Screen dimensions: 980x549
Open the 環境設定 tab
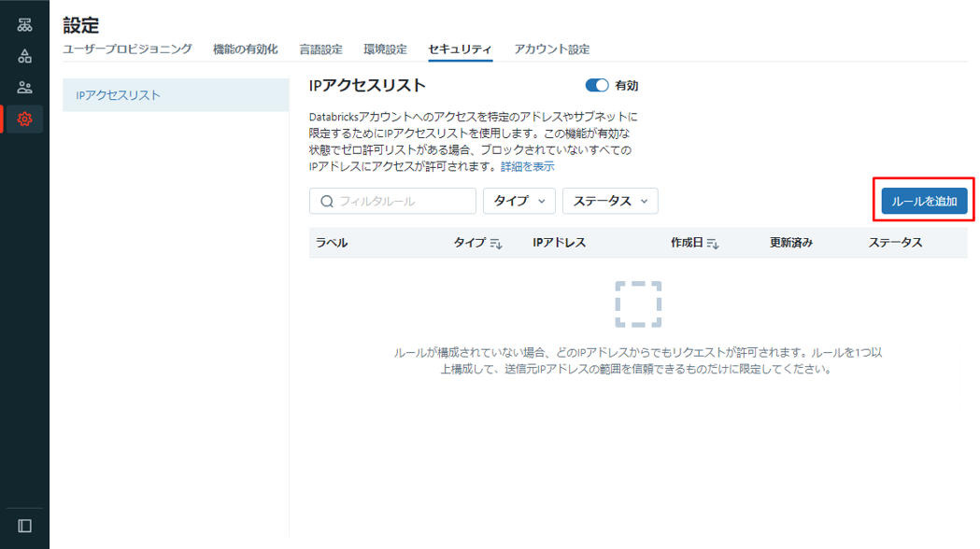point(385,49)
